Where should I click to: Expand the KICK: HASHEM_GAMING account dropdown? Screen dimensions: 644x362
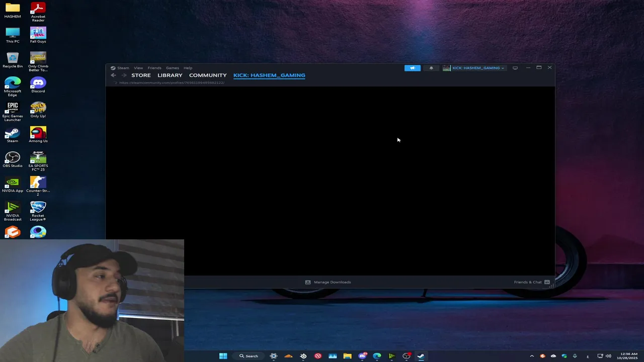(473, 68)
